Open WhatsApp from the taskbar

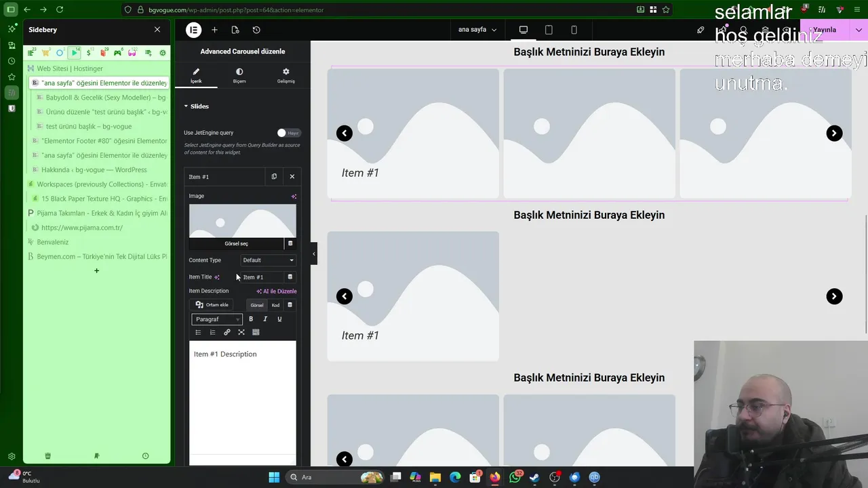click(515, 477)
